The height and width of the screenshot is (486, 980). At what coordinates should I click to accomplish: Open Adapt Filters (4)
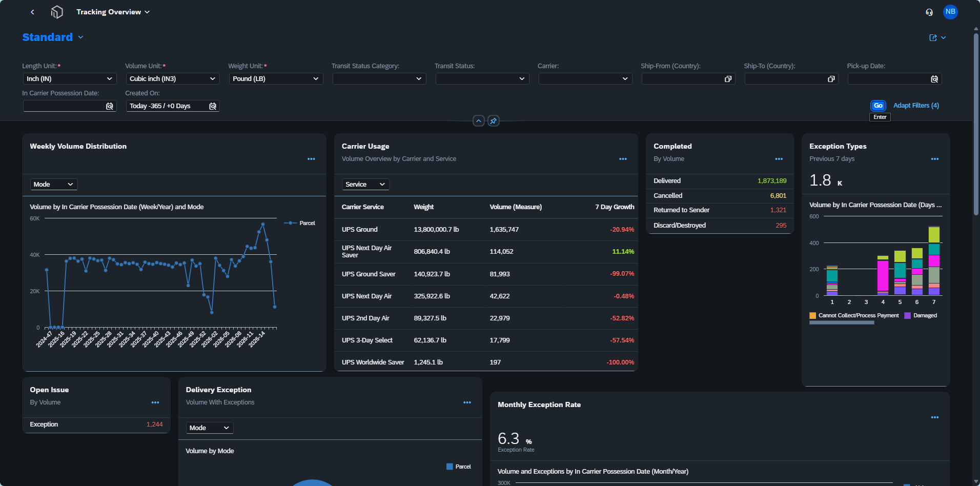(916, 106)
